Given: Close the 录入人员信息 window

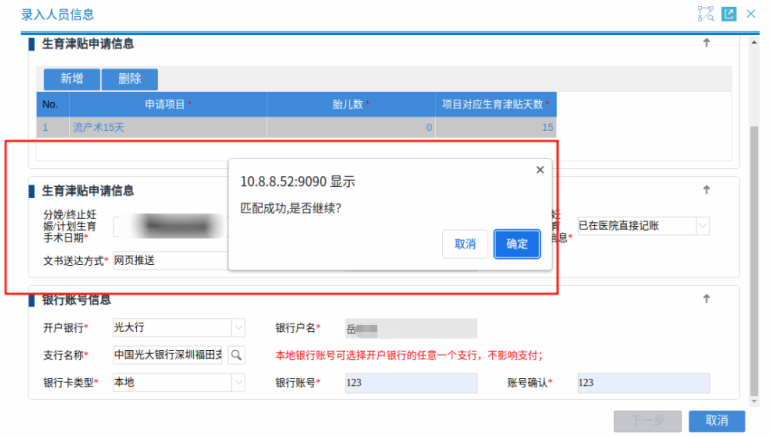Looking at the screenshot, I should [x=753, y=14].
